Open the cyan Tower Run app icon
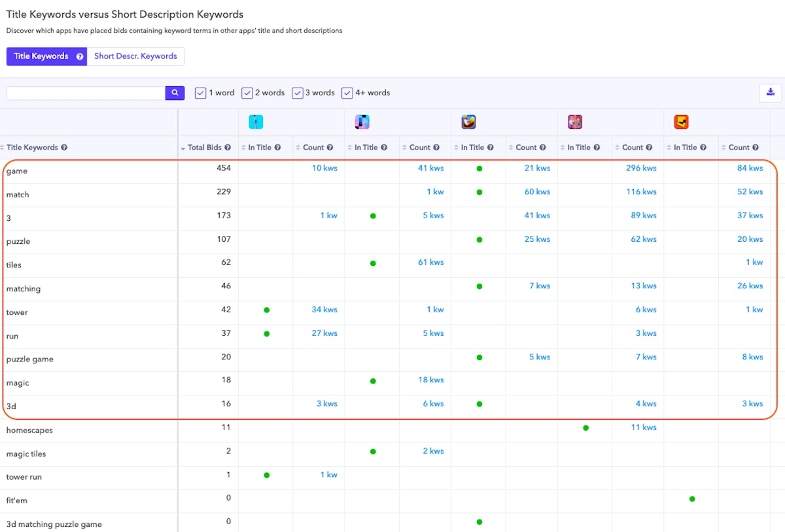The image size is (785, 532). click(x=256, y=122)
